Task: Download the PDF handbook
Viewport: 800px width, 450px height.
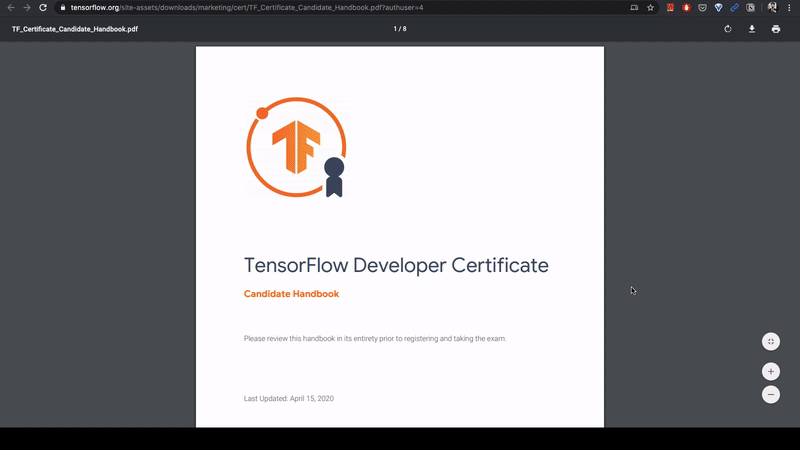Action: point(752,29)
